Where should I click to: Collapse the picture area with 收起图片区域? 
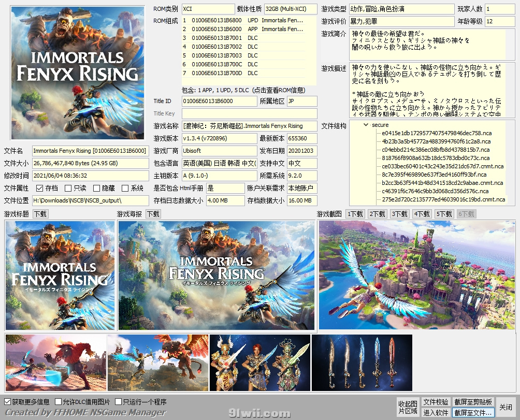click(x=408, y=408)
